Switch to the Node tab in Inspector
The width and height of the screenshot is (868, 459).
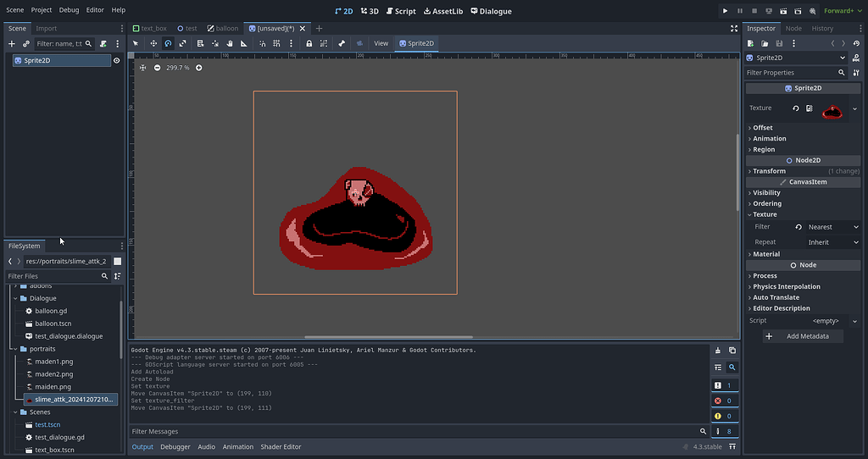pos(793,28)
